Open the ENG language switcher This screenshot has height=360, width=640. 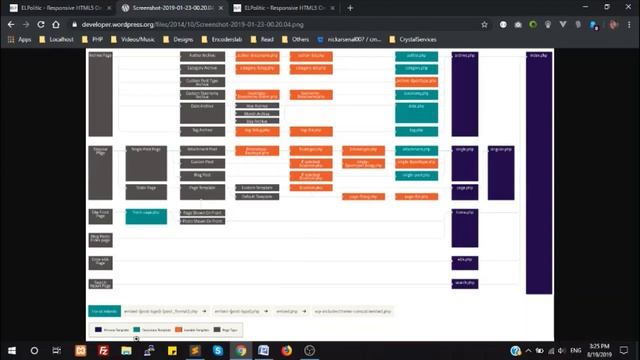point(576,351)
